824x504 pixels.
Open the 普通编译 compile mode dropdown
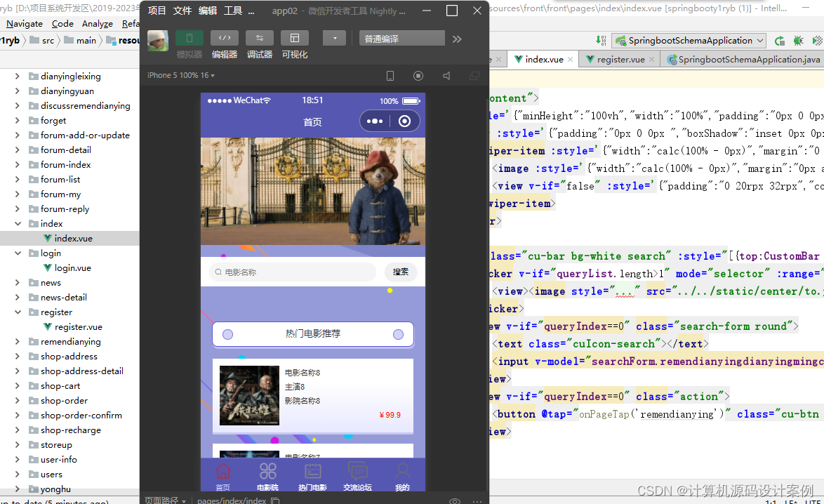(x=402, y=39)
